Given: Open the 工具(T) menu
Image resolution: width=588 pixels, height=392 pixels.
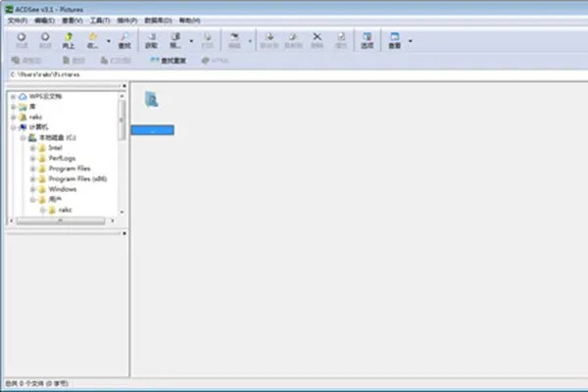Looking at the screenshot, I should 100,21.
